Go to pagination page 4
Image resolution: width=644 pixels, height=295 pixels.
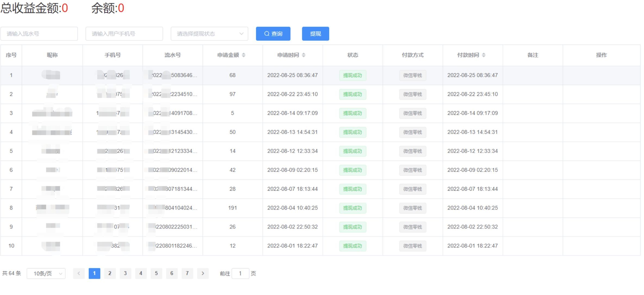(x=141, y=273)
